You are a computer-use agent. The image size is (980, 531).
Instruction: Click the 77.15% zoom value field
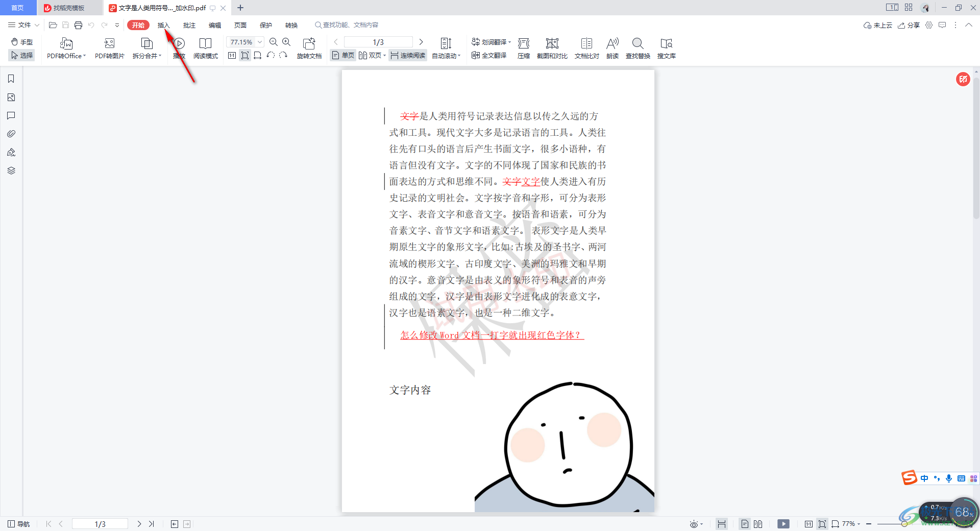241,42
